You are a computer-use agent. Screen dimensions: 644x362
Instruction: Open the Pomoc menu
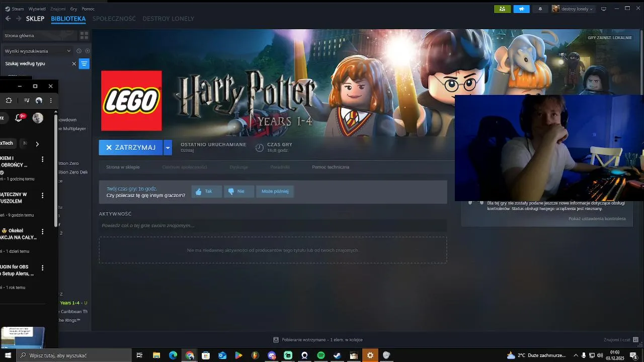(x=88, y=9)
